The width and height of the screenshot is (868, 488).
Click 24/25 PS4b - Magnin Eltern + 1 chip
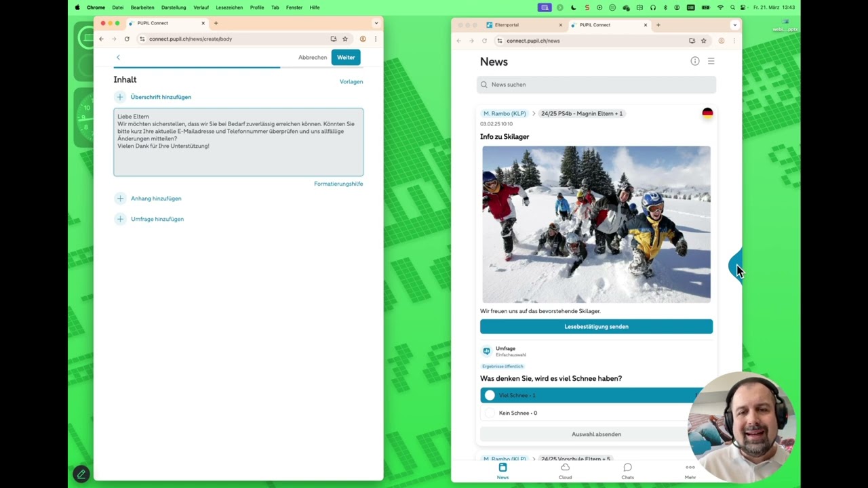click(x=582, y=114)
